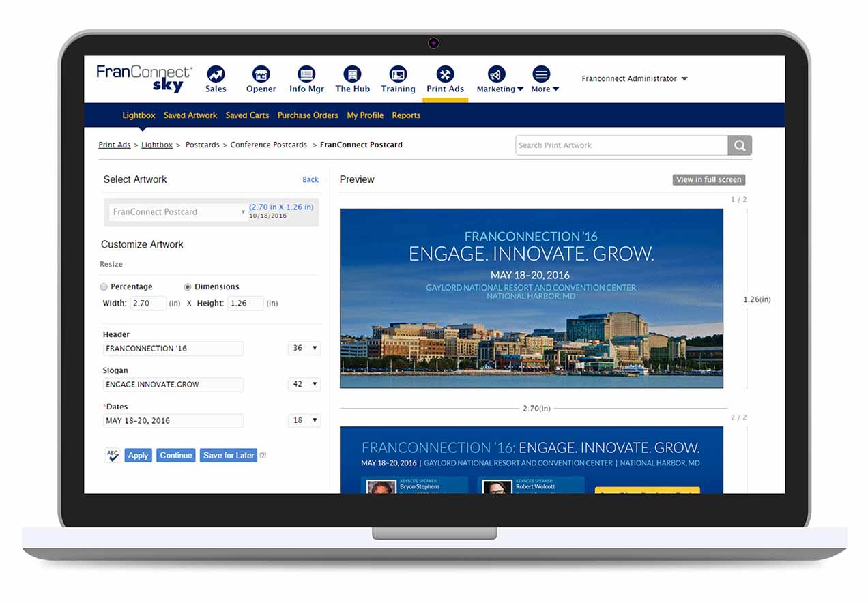
Task: Open the Marketing megaphone icon
Action: (497, 74)
